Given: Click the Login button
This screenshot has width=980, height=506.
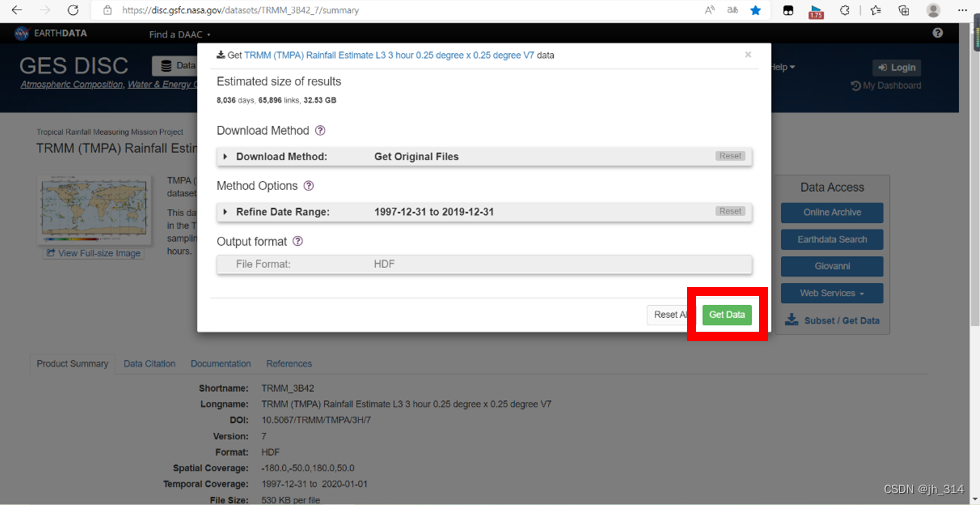Looking at the screenshot, I should (x=896, y=67).
